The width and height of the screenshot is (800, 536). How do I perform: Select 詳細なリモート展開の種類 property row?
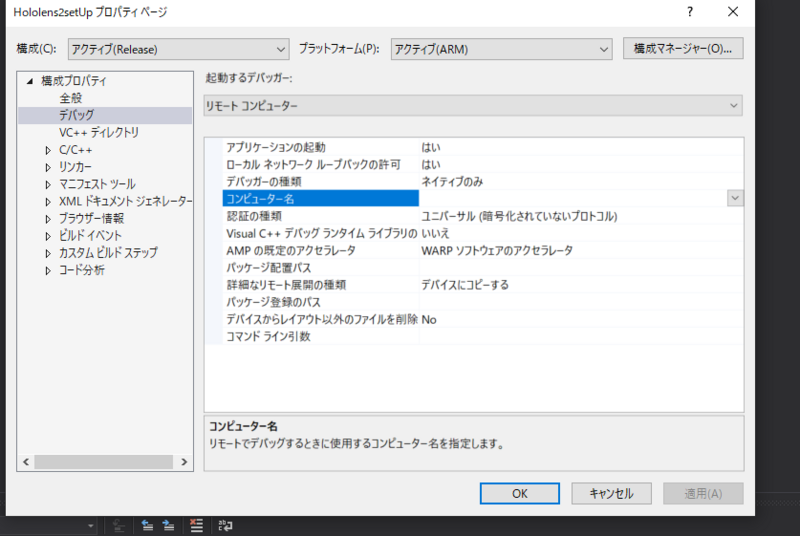pos(483,285)
